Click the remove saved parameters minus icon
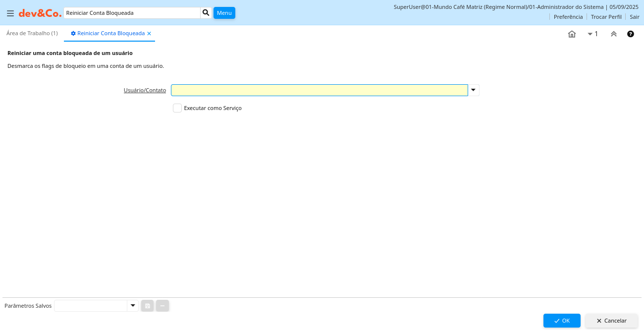 coord(162,306)
